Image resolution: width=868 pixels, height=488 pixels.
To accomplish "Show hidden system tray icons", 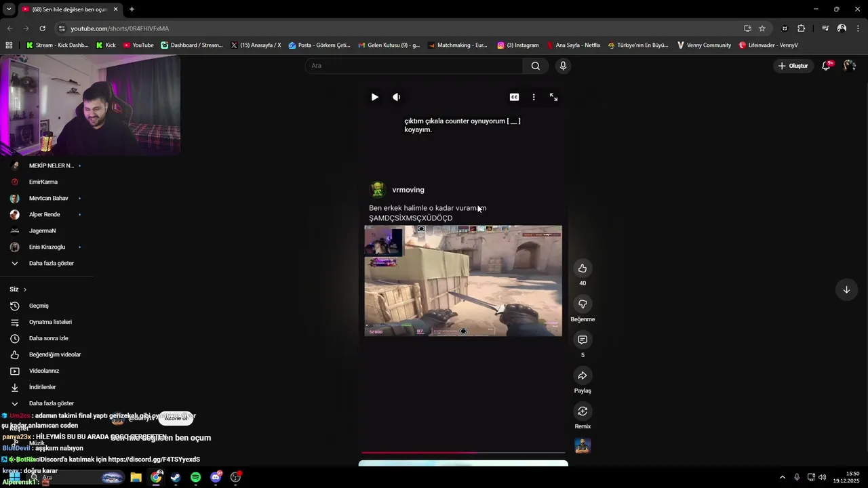I will tap(783, 477).
